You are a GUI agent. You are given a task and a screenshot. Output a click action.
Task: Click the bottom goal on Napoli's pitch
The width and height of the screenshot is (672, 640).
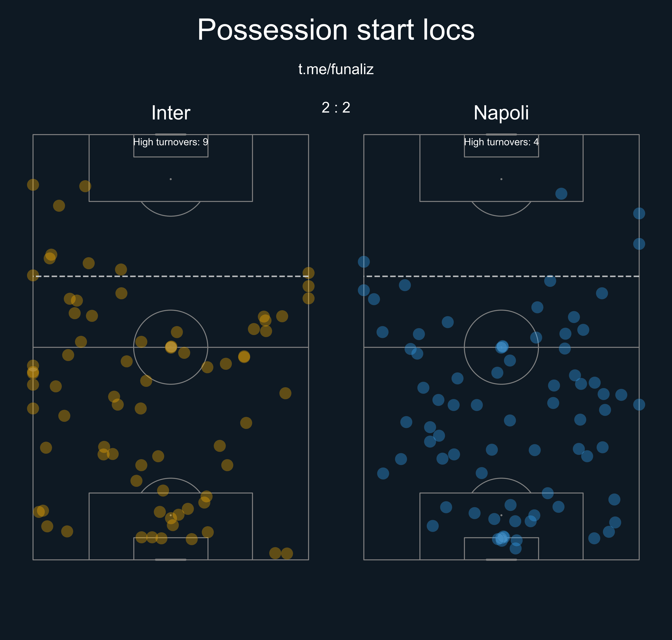click(501, 560)
